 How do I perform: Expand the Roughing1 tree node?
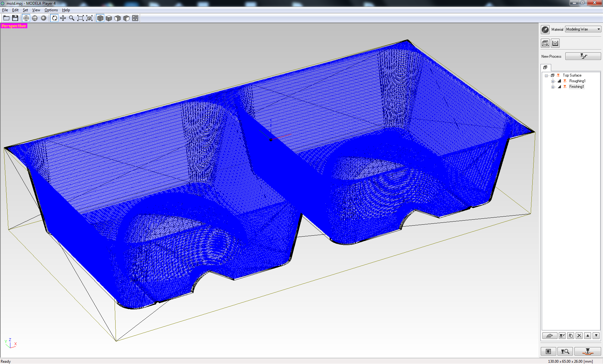553,81
